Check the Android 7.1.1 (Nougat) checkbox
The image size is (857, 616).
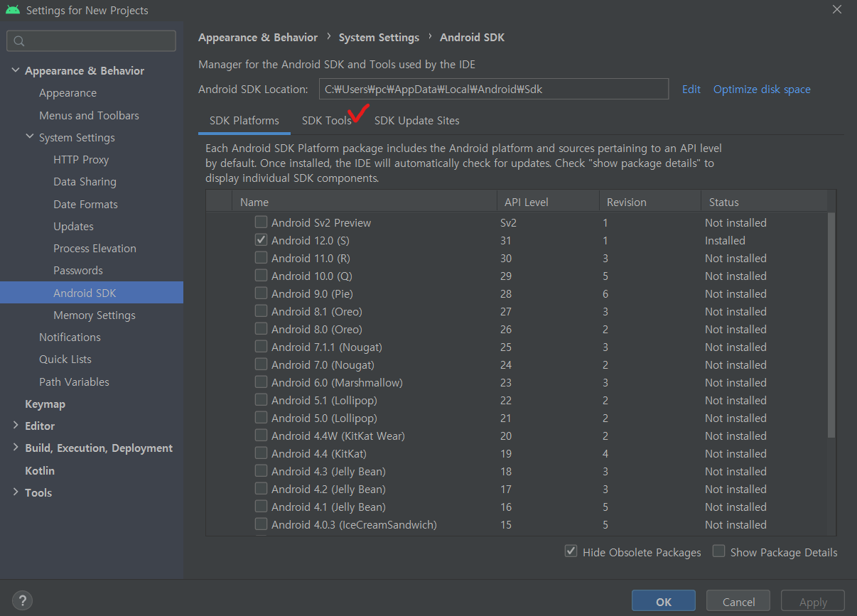click(x=262, y=347)
